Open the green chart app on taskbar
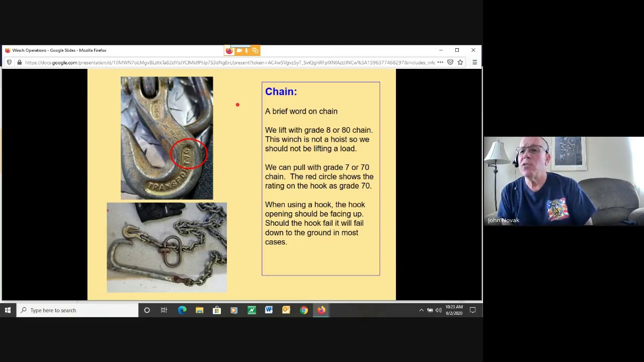The image size is (644, 362). pyautogui.click(x=252, y=310)
